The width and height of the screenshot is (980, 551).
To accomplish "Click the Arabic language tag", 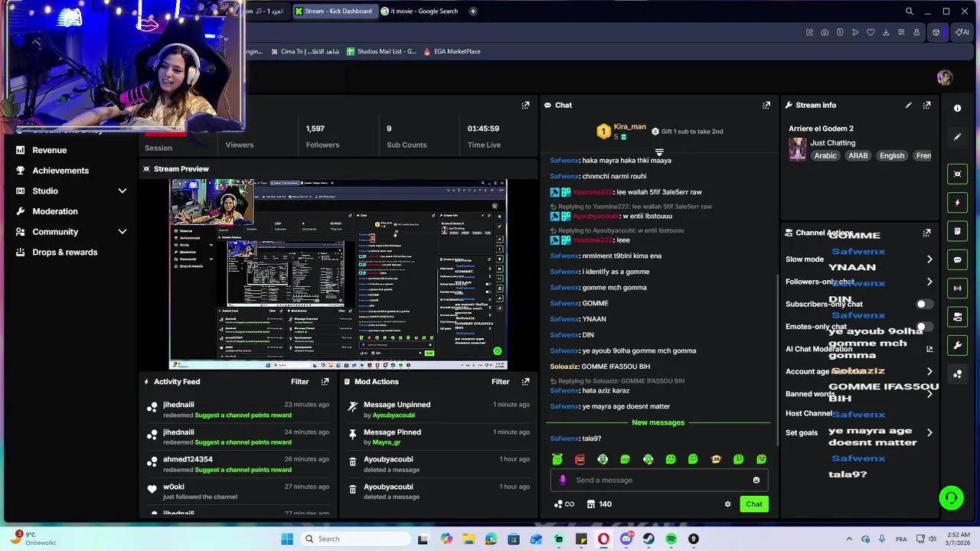I will pyautogui.click(x=825, y=155).
